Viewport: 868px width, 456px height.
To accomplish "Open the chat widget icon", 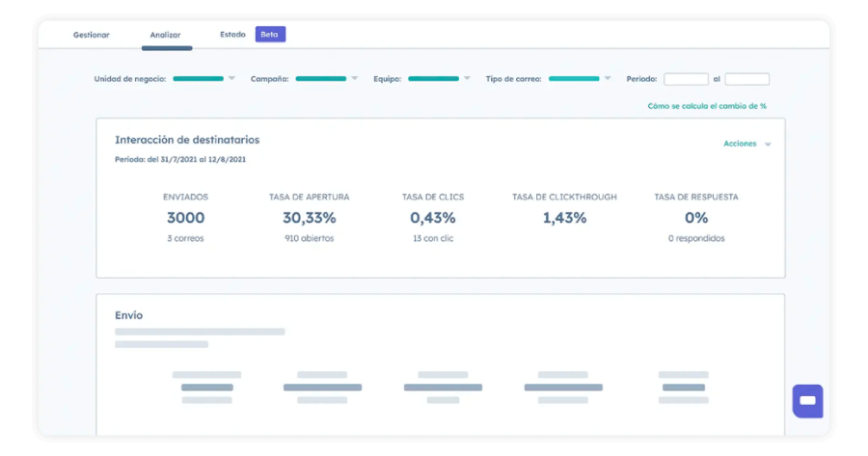I will point(807,401).
